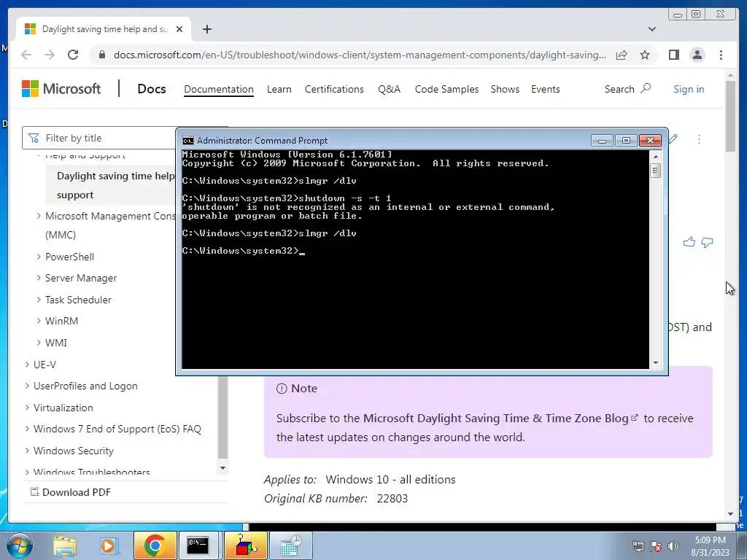This screenshot has width=747, height=560.
Task: Open the taskbar clock and date
Action: click(710, 546)
